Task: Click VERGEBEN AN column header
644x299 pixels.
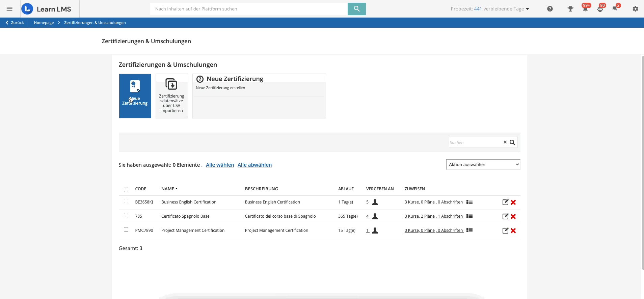Action: [x=380, y=189]
